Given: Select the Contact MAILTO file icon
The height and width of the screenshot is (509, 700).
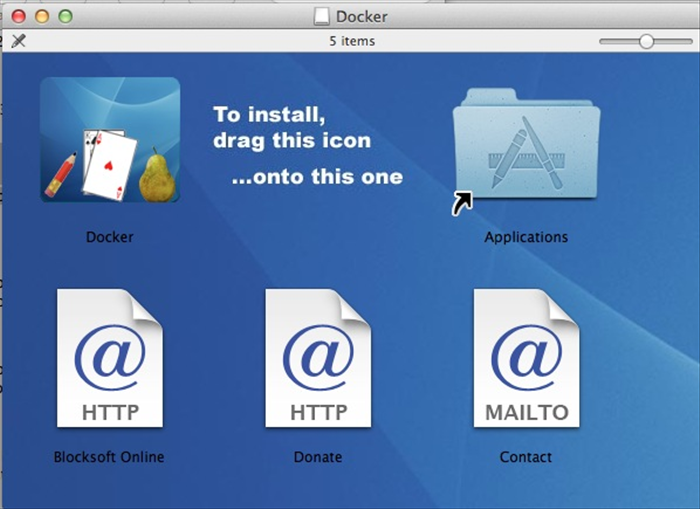Looking at the screenshot, I should coord(527,358).
